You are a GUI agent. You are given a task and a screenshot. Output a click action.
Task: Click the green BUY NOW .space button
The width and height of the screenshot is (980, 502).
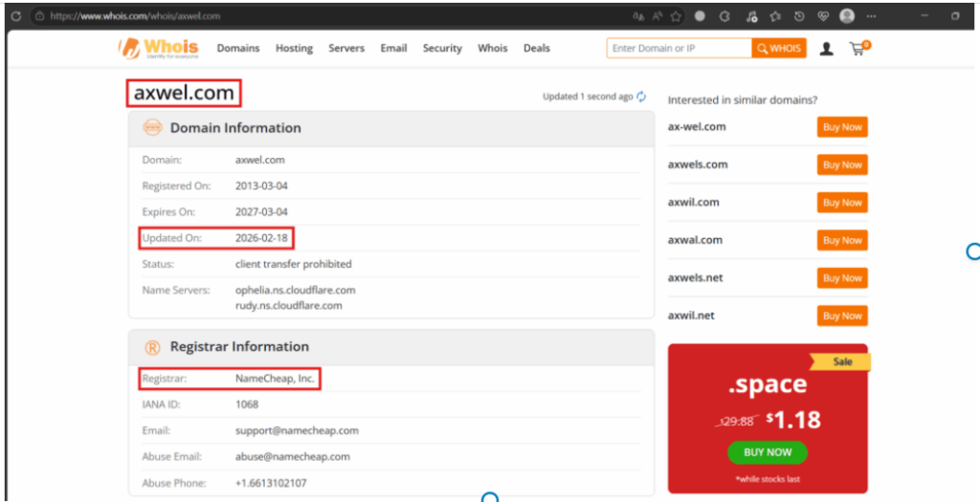click(x=768, y=452)
